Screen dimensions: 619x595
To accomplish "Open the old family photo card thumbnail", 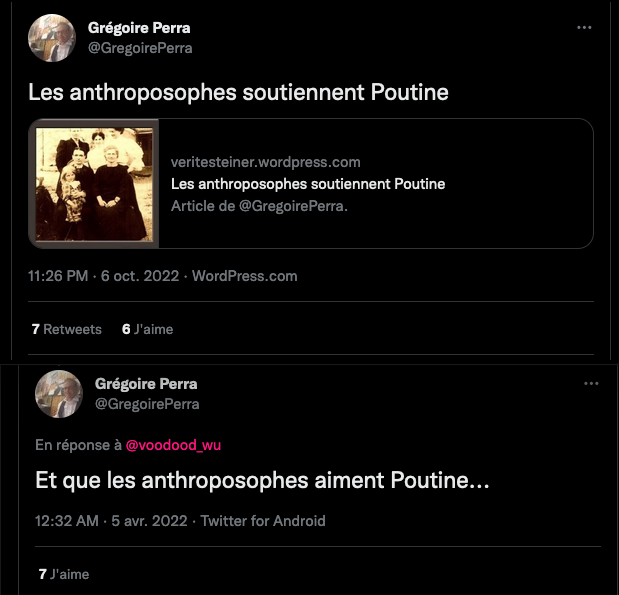I will [x=95, y=183].
